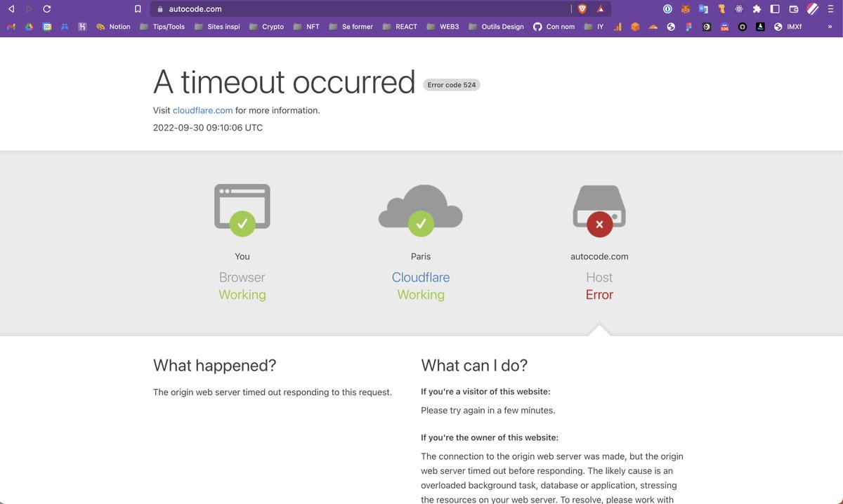Toggle the browser sidebar panel

click(x=775, y=9)
